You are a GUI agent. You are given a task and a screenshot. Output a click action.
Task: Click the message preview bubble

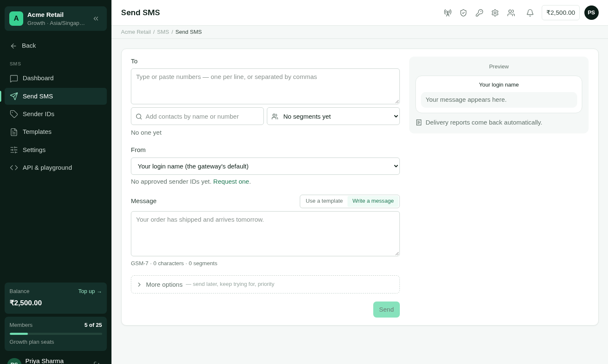click(499, 100)
